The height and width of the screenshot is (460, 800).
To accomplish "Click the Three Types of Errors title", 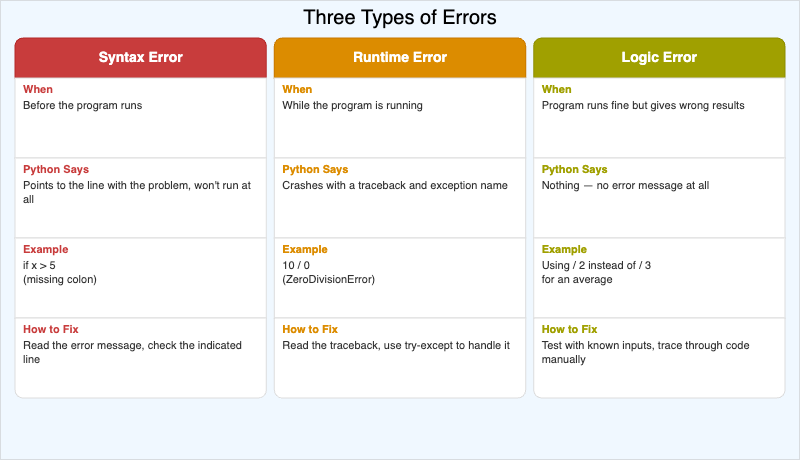I will [399, 18].
